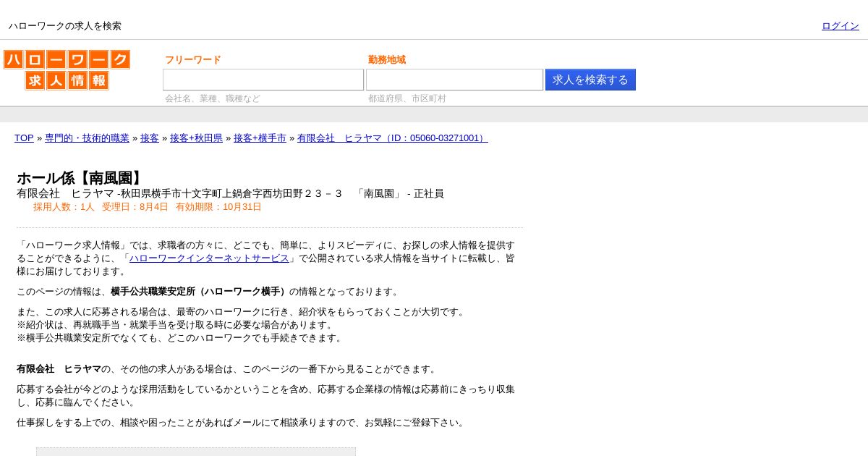Click the 都道府県、市区町村 hint text
868x456 pixels.
click(407, 98)
